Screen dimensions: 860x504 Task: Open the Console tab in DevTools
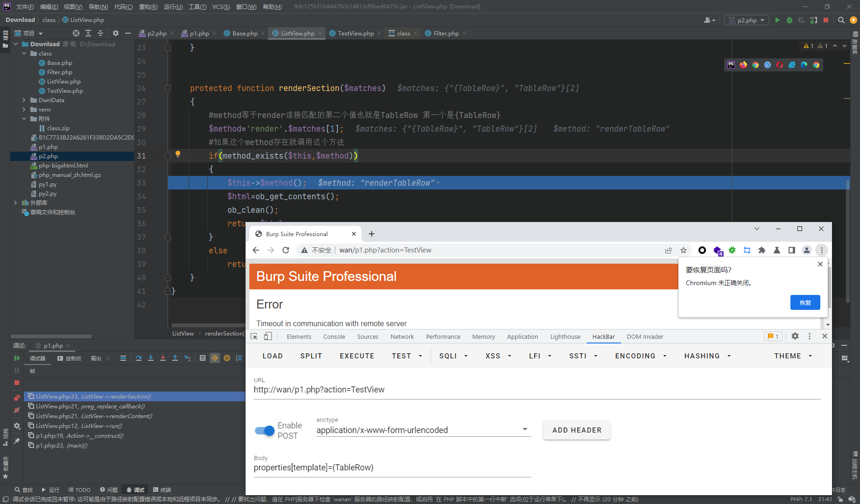334,336
